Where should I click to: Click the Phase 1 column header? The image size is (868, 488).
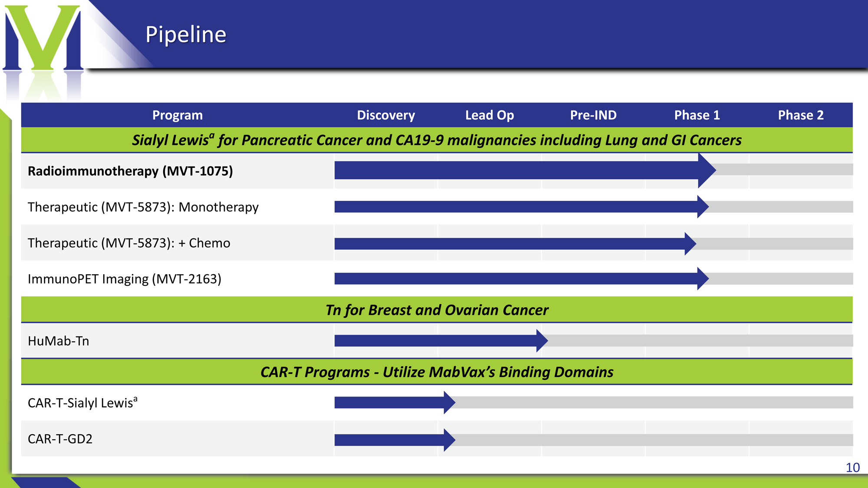(x=697, y=115)
